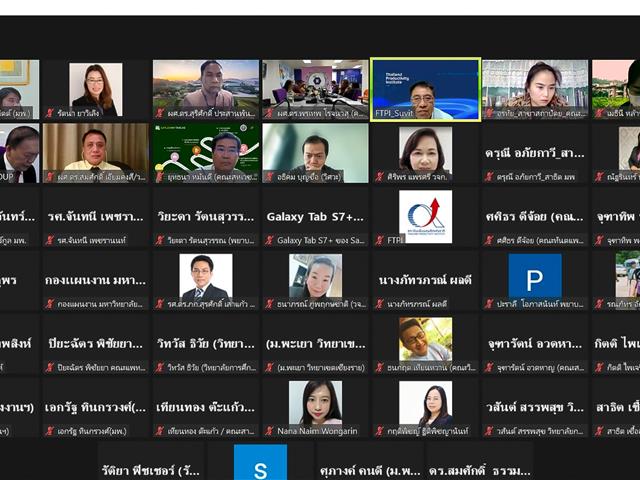Select the blue P avatar tile

(x=535, y=280)
